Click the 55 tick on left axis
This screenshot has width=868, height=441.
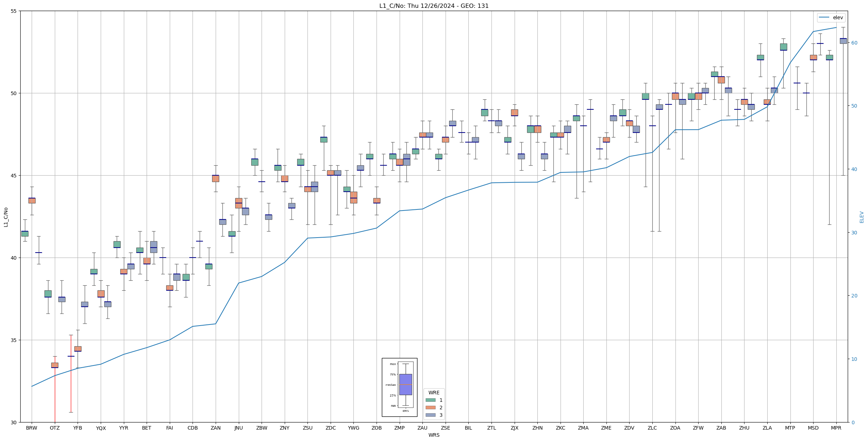[x=14, y=11]
